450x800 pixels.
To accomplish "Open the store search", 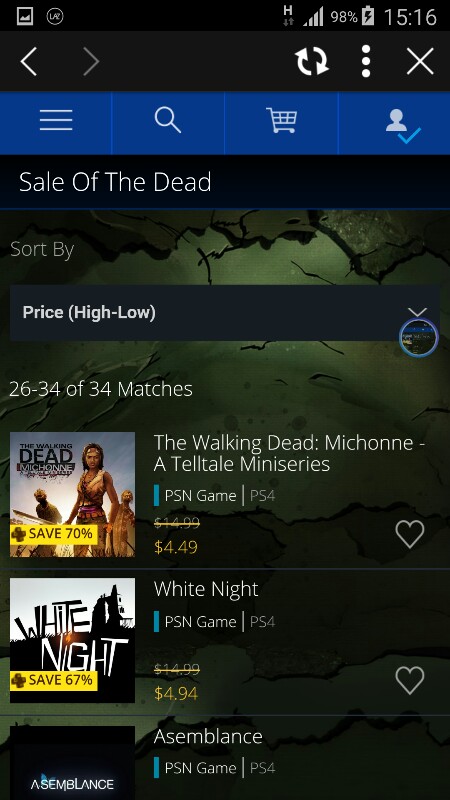I will click(168, 121).
